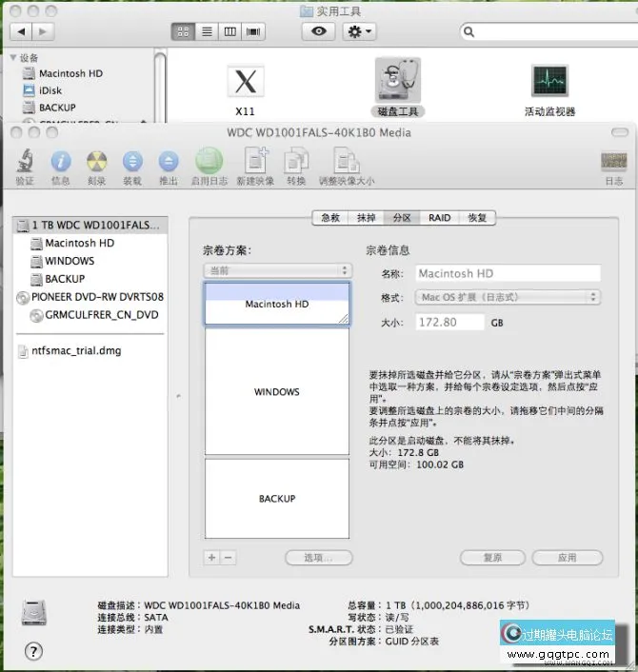Click the add partition plus button
This screenshot has width=638, height=672.
click(211, 558)
